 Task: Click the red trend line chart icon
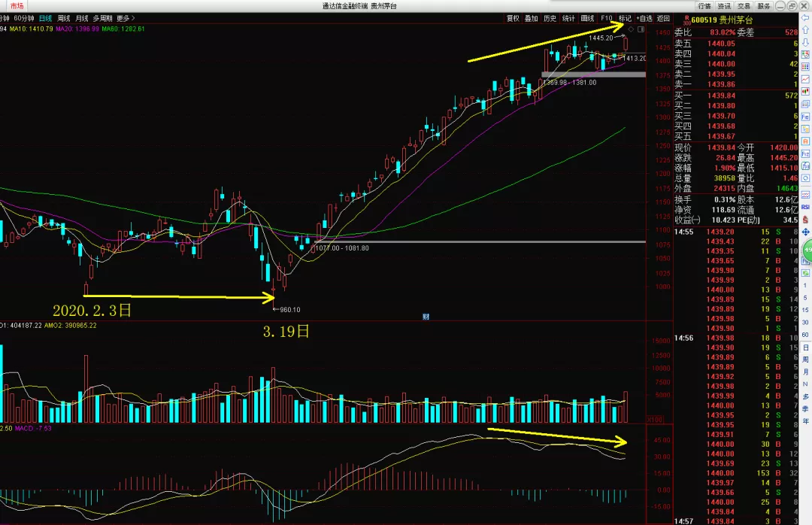click(805, 79)
